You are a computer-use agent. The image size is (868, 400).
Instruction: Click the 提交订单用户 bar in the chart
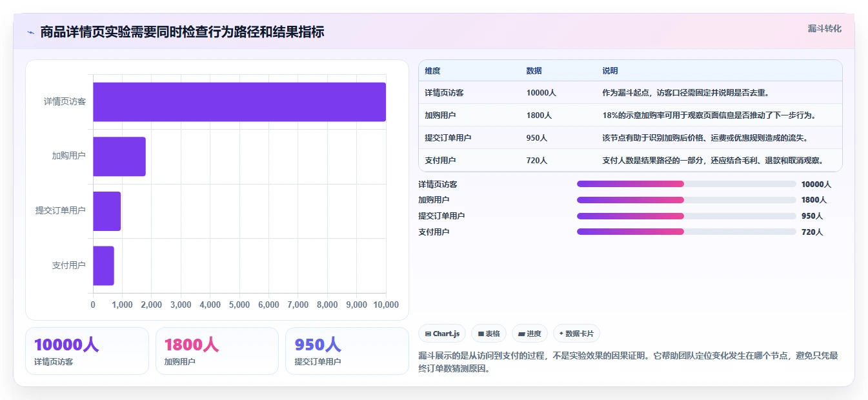coord(107,211)
